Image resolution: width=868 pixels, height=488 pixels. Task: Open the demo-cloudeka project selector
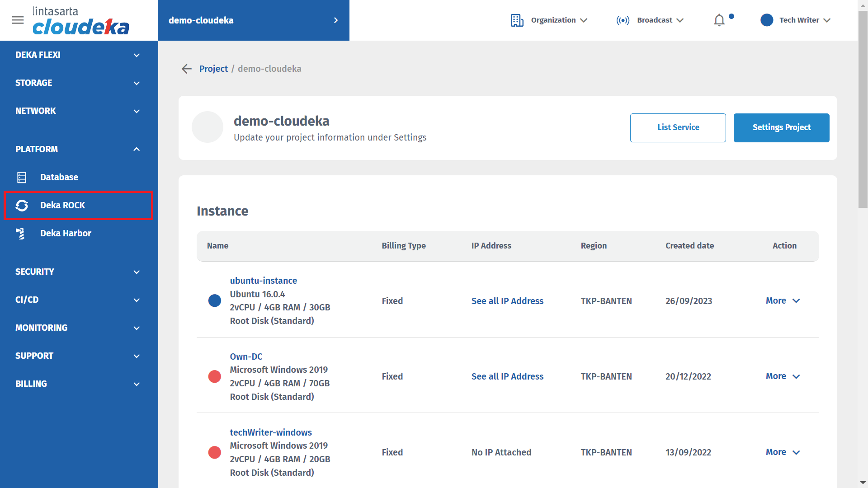click(x=253, y=20)
